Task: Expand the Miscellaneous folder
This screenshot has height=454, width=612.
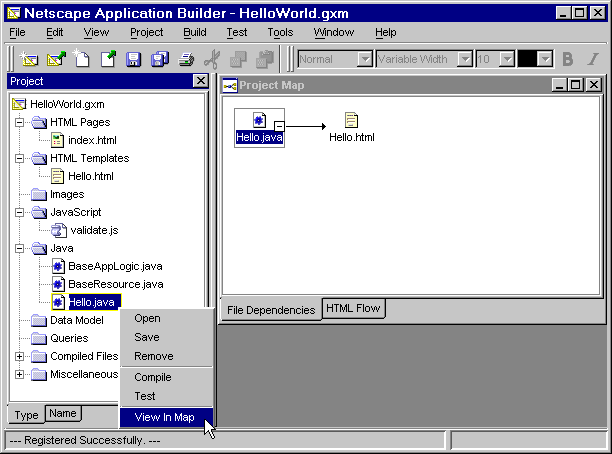Action: coord(19,374)
